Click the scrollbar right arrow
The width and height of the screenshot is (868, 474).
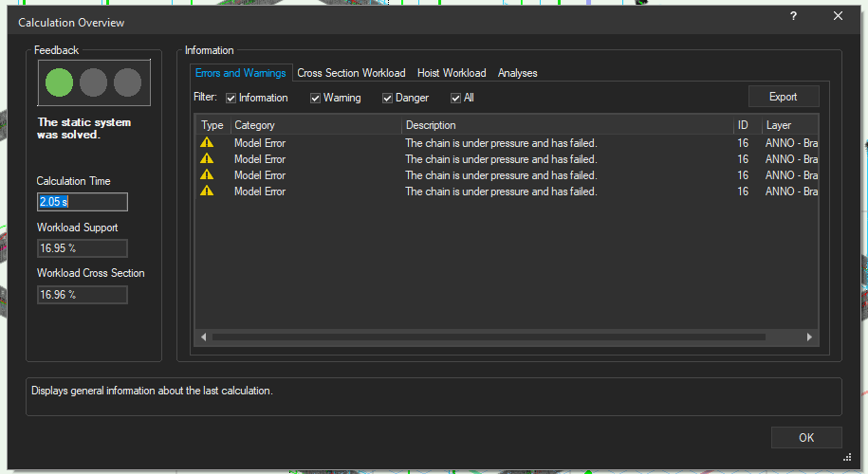tap(809, 337)
